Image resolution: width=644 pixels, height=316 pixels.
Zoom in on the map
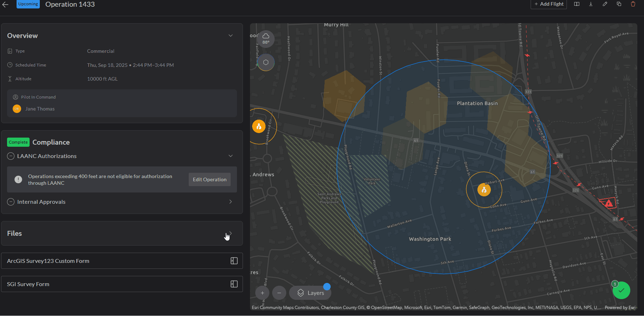(x=262, y=293)
